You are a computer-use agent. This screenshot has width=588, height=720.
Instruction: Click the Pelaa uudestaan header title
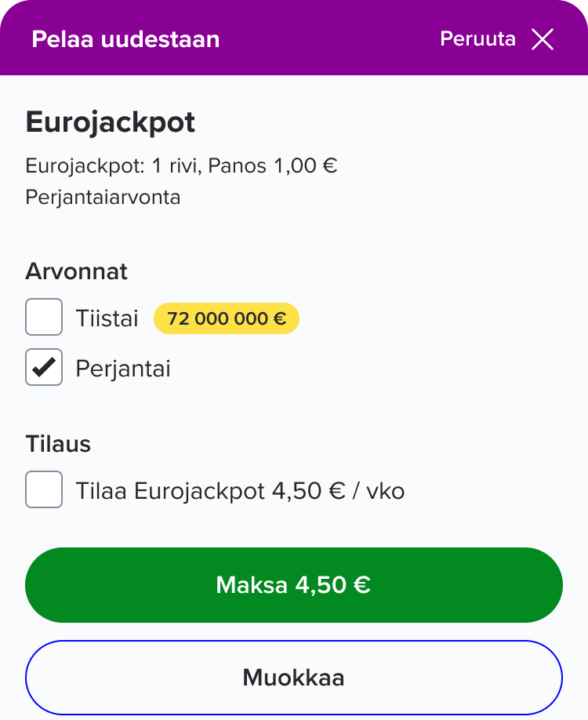pyautogui.click(x=125, y=39)
